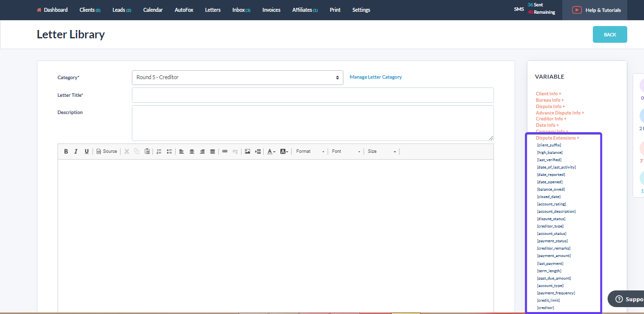Toggle italic formatting in the editor

click(x=76, y=151)
